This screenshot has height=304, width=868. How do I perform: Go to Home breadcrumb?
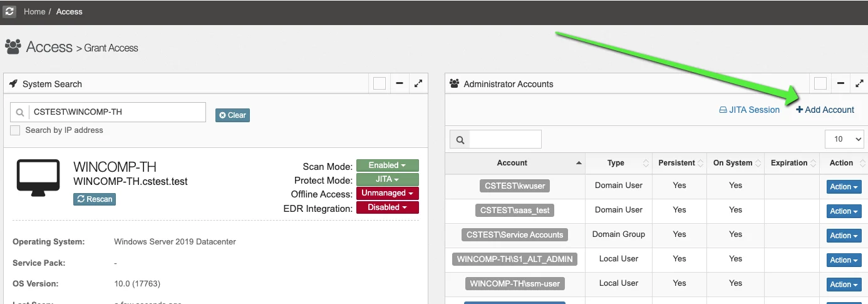[x=34, y=12]
